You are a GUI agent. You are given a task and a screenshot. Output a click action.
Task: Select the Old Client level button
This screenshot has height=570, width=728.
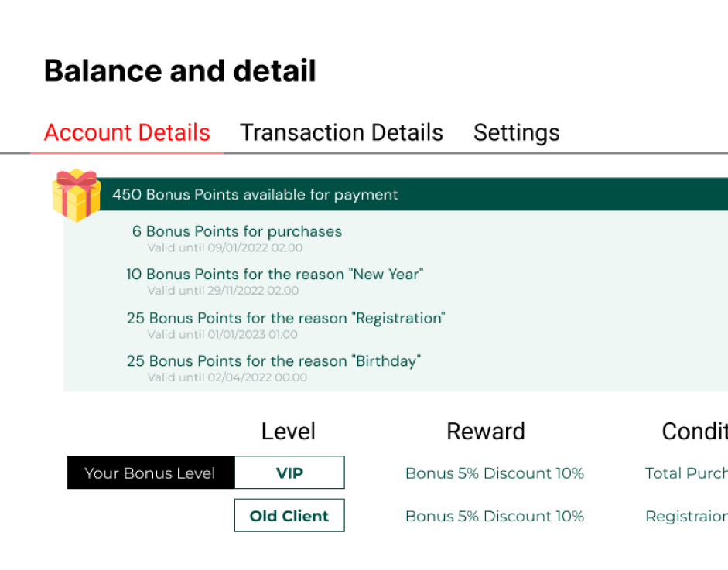[x=289, y=515]
